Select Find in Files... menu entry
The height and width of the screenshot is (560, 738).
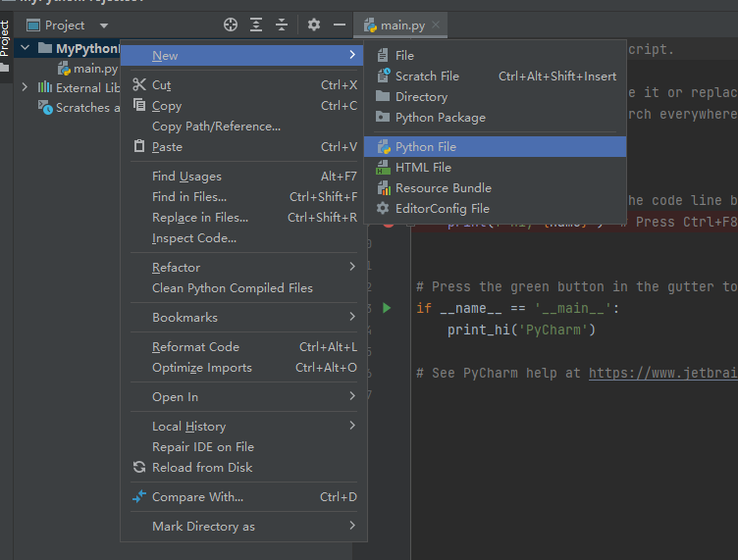click(243, 197)
